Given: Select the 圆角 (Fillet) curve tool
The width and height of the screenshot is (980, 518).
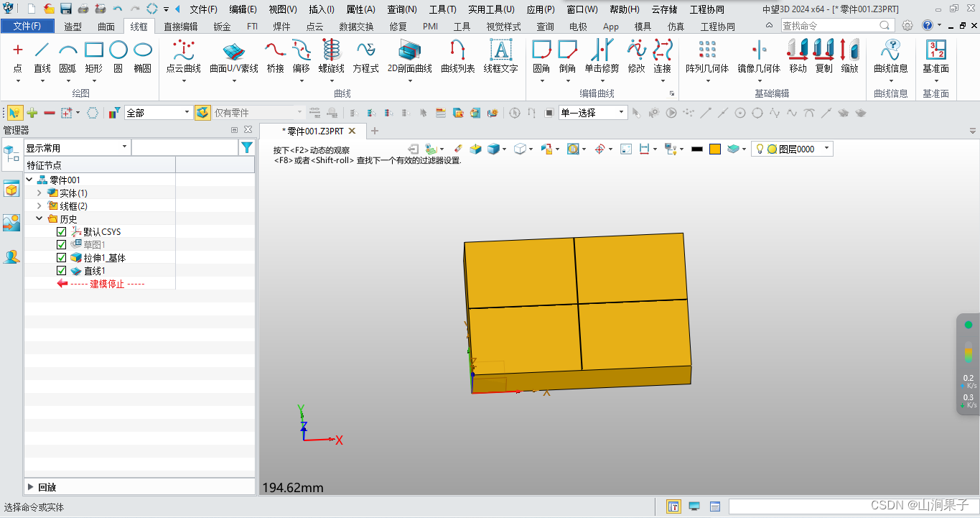Looking at the screenshot, I should point(541,57).
